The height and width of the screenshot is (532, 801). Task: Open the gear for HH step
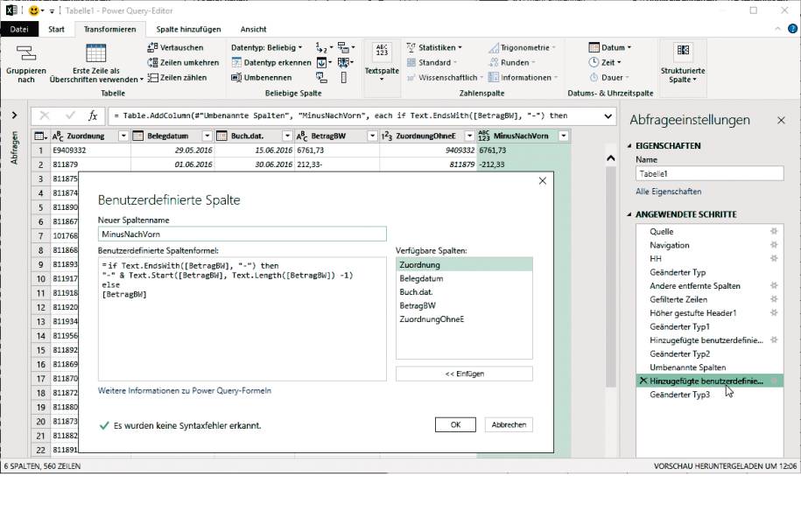coord(774,258)
